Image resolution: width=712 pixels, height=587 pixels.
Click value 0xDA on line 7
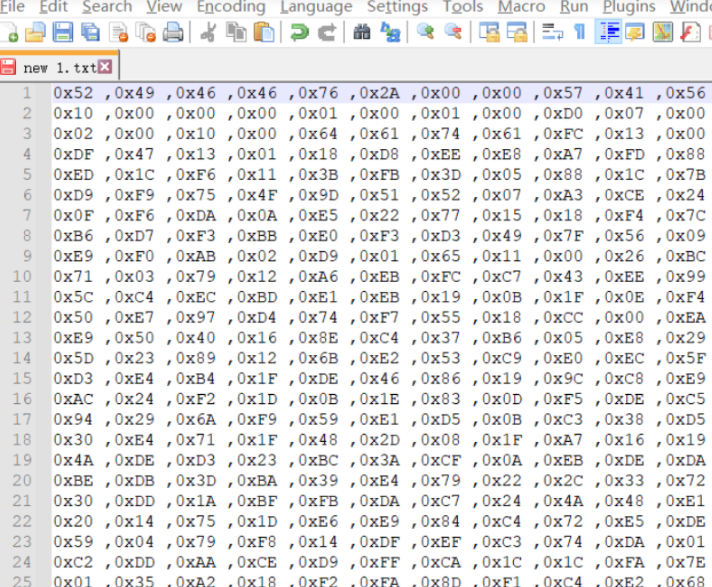(x=196, y=215)
